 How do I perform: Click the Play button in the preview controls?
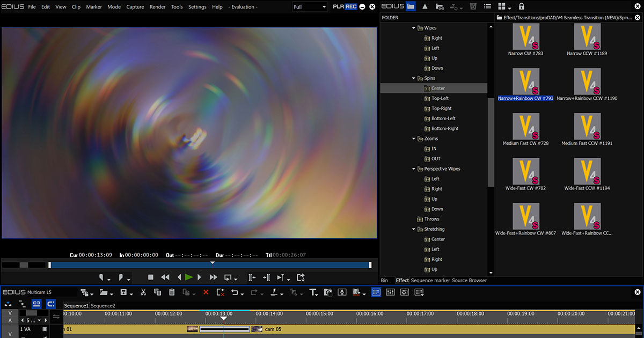coord(188,277)
